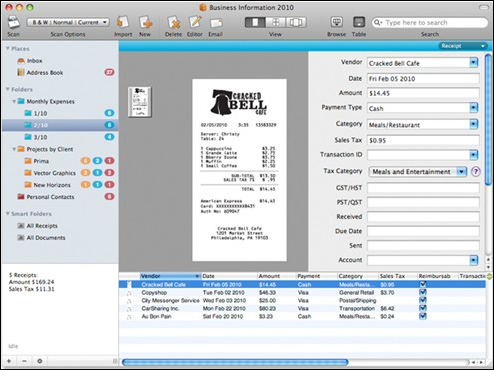Click the Delete toolbar icon
This screenshot has width=494, height=370.
[x=173, y=22]
